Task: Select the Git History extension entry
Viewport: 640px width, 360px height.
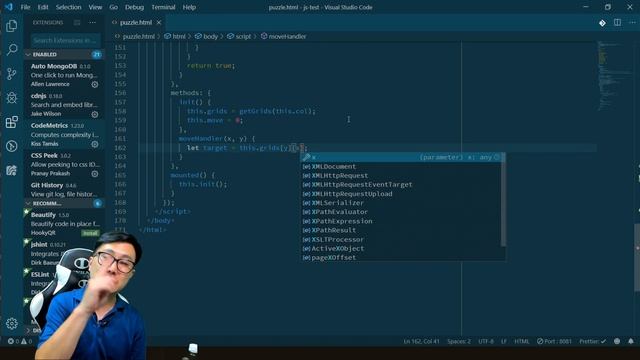Action: point(64,189)
